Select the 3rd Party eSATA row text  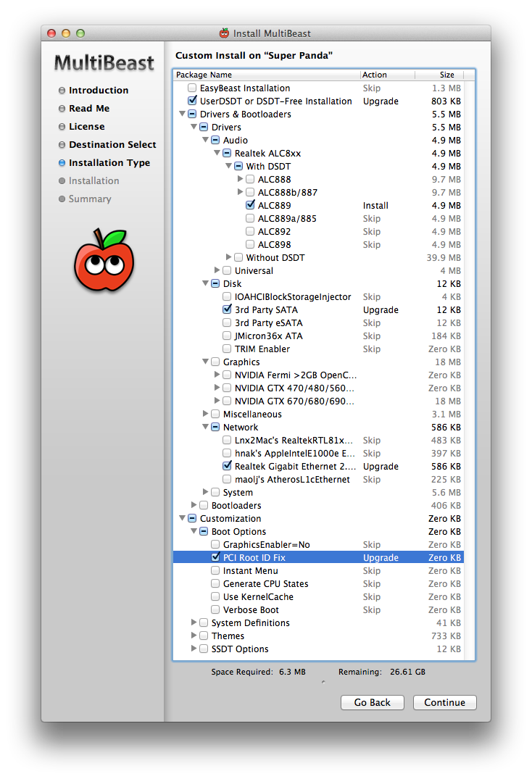coord(269,323)
